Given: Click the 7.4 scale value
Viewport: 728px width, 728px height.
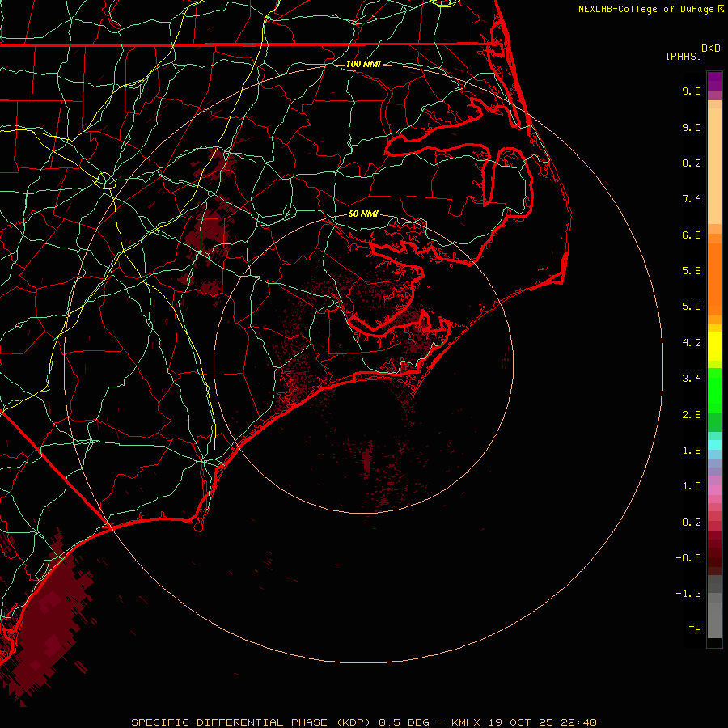Looking at the screenshot, I should point(692,199).
